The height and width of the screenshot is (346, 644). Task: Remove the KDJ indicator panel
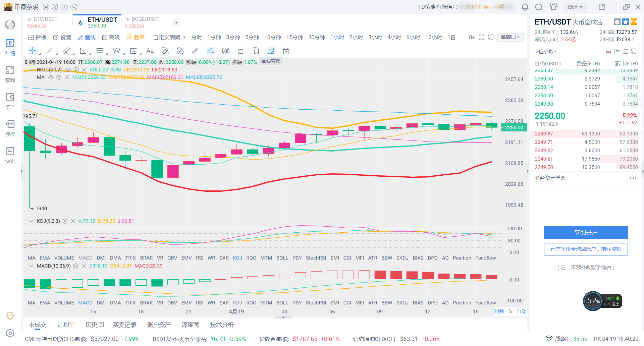tap(73, 221)
